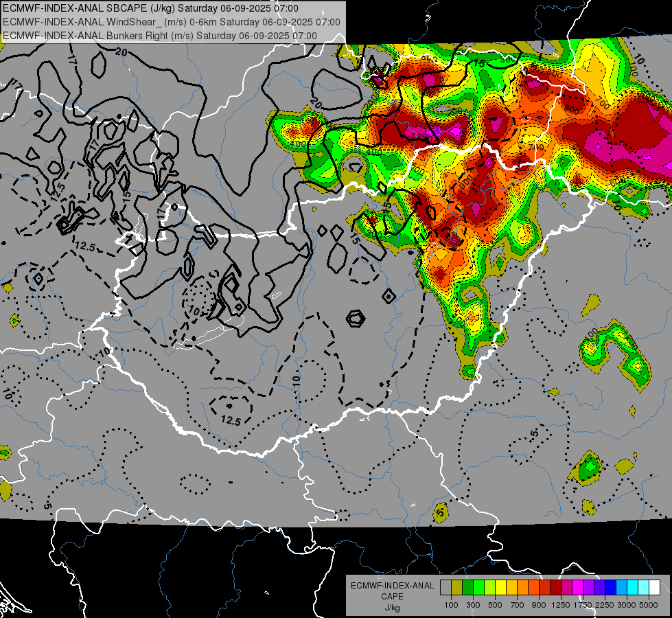Select the sky blue legend swatch
The image size is (672, 618).
click(622, 588)
